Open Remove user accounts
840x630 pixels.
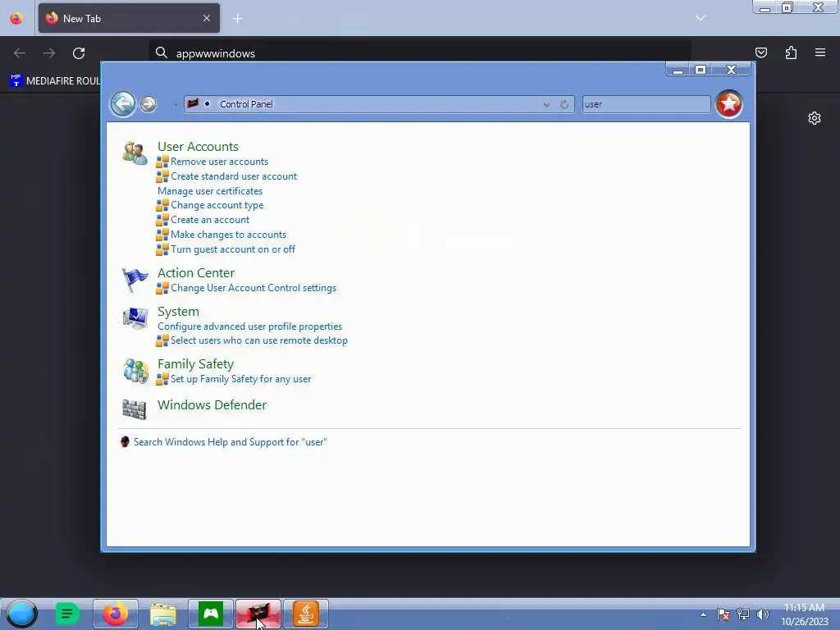pyautogui.click(x=219, y=162)
